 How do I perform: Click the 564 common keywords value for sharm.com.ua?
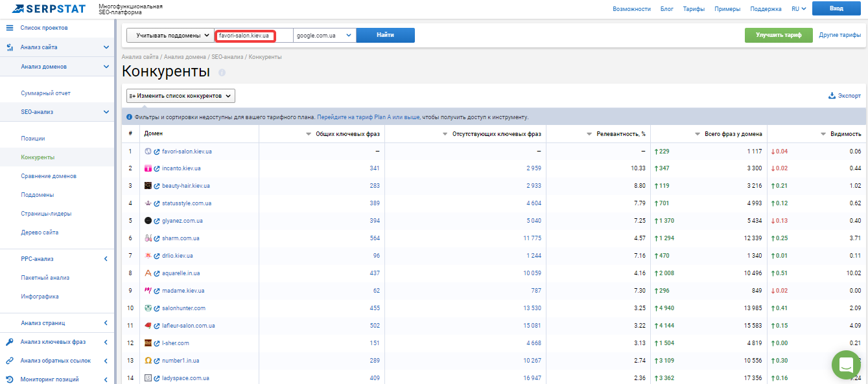point(374,238)
